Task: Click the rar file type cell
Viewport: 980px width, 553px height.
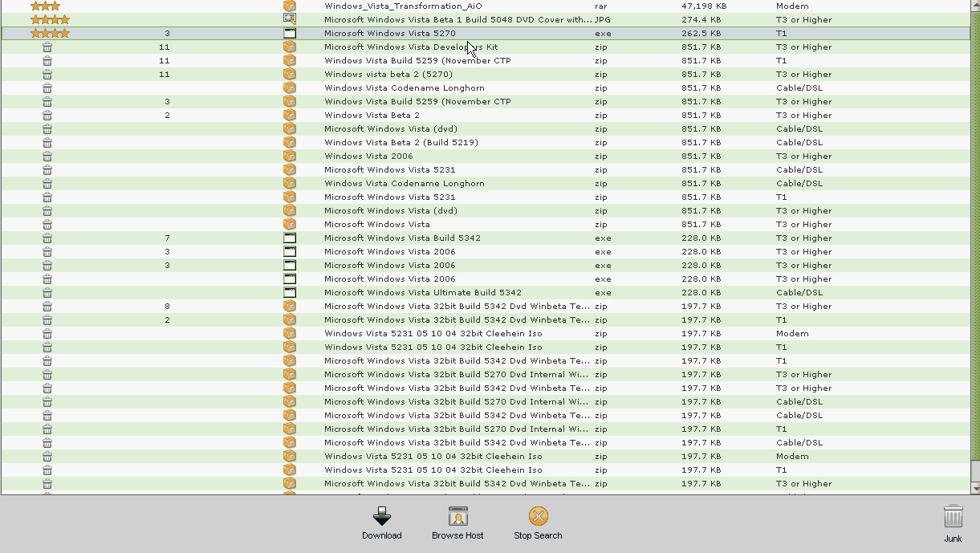Action: point(600,6)
